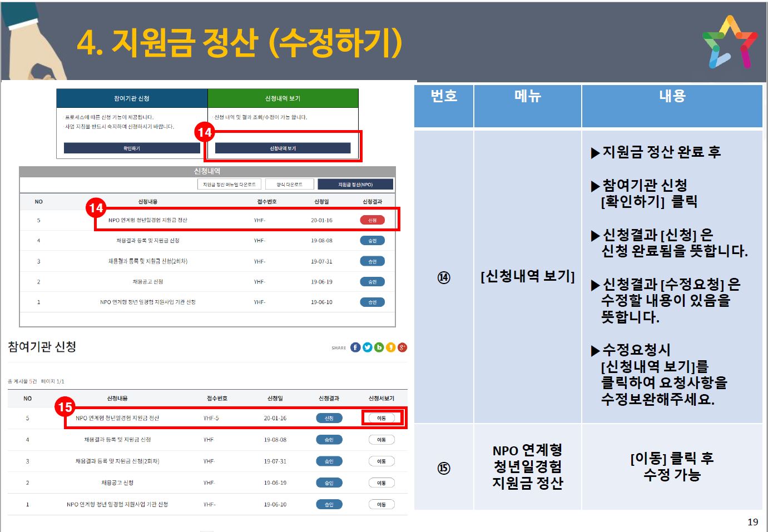
Task: Open '채용결과 등록 및 지원금 신청(2회차)' in 신청내역 table
Action: [x=148, y=261]
